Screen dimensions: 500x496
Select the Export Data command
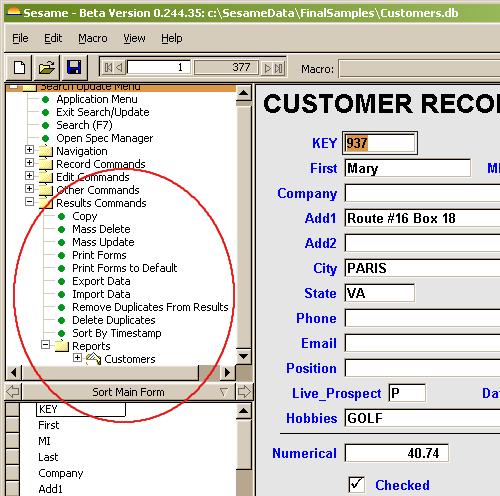(101, 281)
